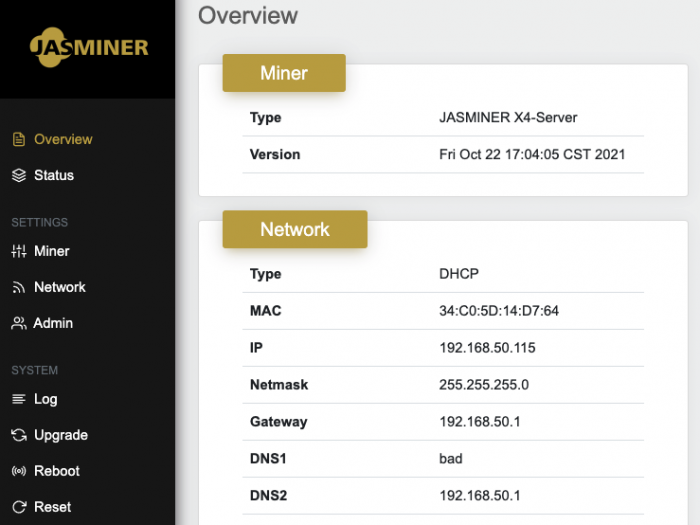Click the Version label in Miner card

point(275,154)
